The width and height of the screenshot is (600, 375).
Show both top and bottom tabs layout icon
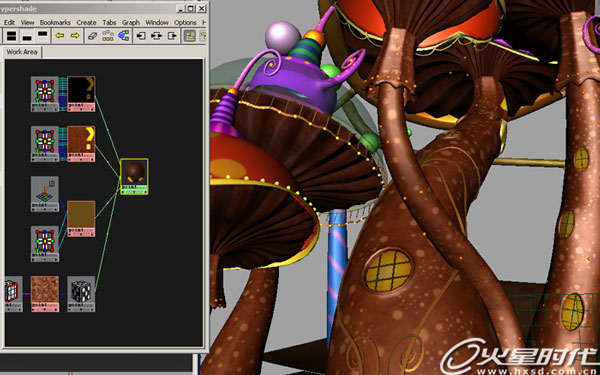point(12,36)
